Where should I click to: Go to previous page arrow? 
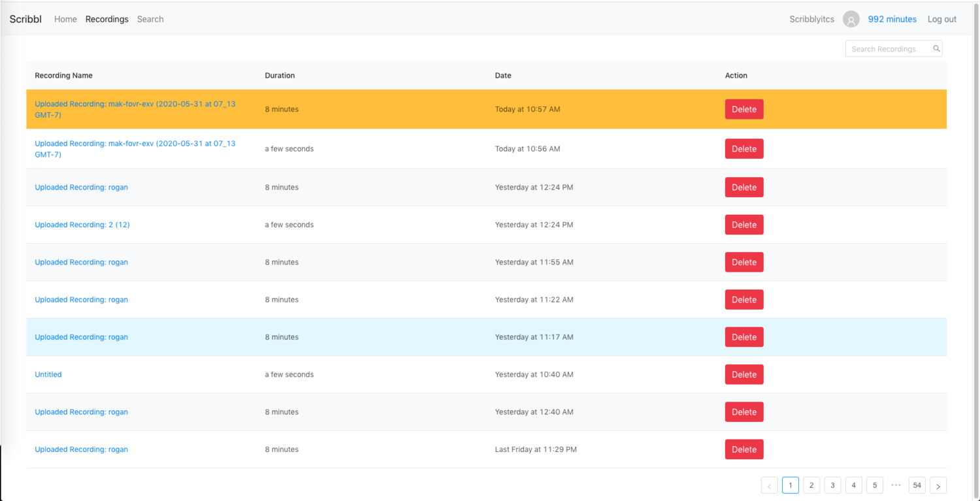pos(770,485)
